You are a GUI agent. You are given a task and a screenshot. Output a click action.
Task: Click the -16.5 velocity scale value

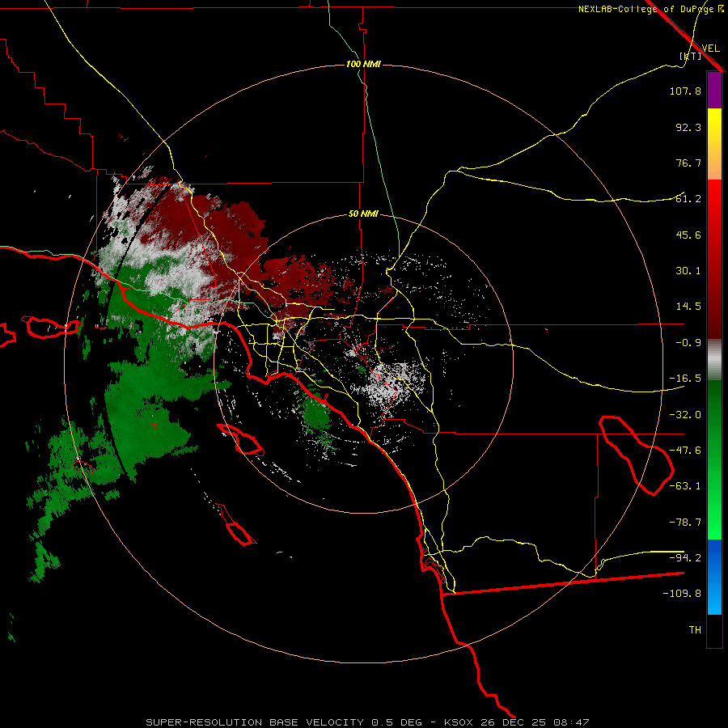[x=685, y=379]
